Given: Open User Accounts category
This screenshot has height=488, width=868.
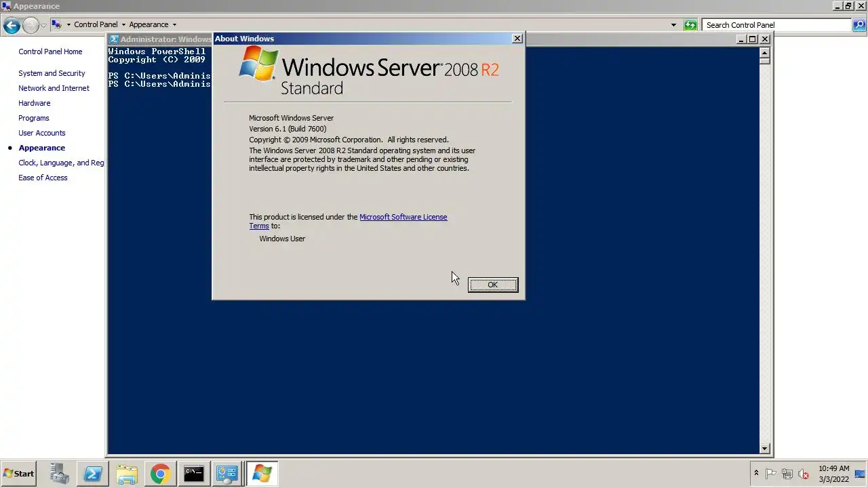Looking at the screenshot, I should (41, 133).
